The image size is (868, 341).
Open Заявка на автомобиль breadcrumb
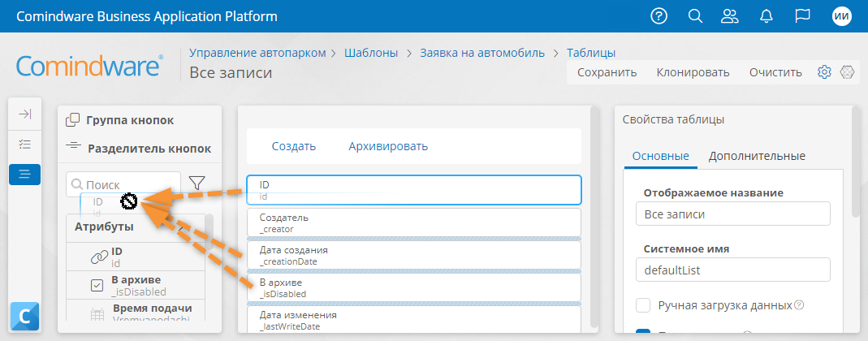(482, 53)
